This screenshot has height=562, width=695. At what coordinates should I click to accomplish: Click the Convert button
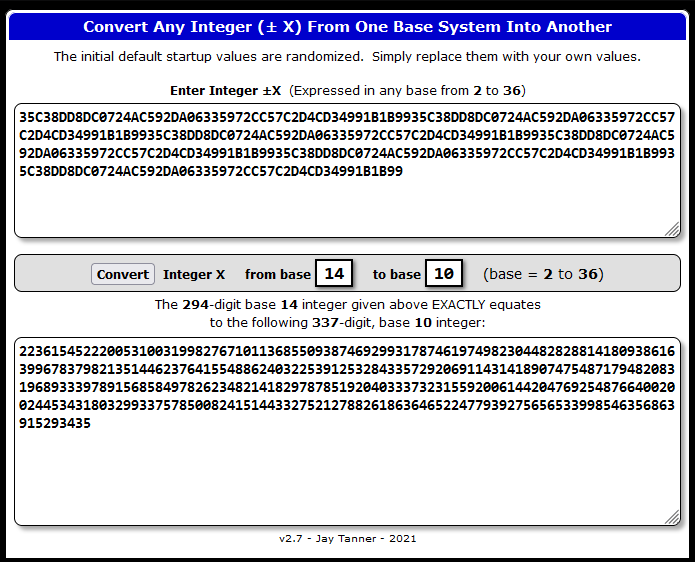click(x=123, y=274)
